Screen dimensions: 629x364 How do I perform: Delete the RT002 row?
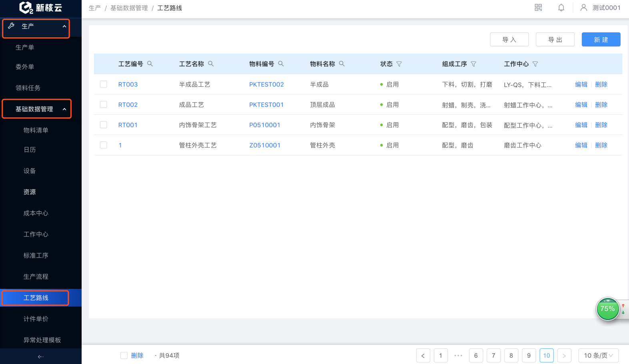point(601,105)
